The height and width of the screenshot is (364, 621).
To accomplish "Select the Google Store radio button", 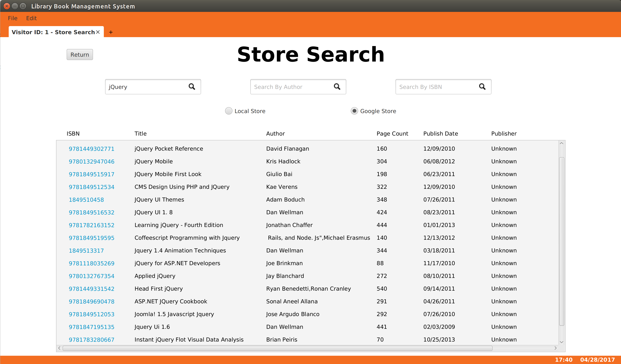I will (x=354, y=111).
